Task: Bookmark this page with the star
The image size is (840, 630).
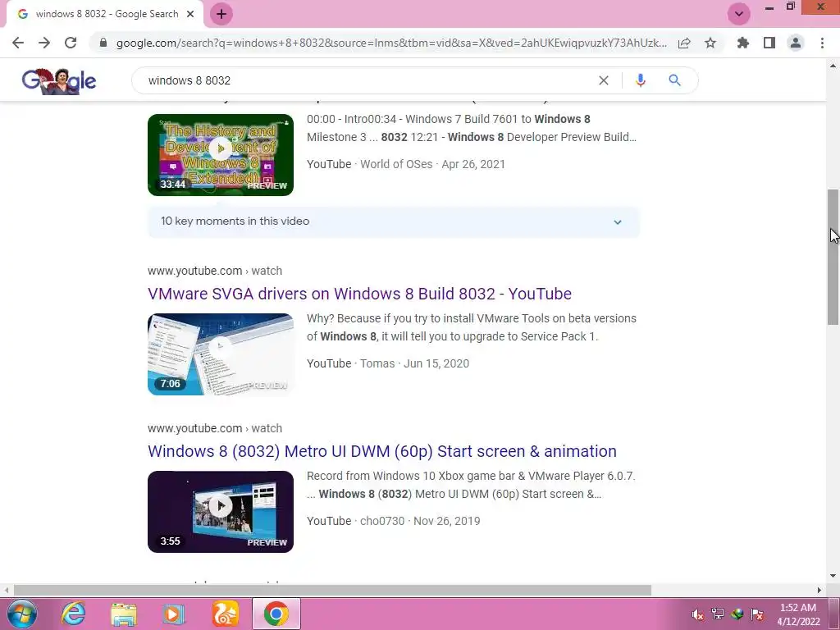Action: point(710,43)
